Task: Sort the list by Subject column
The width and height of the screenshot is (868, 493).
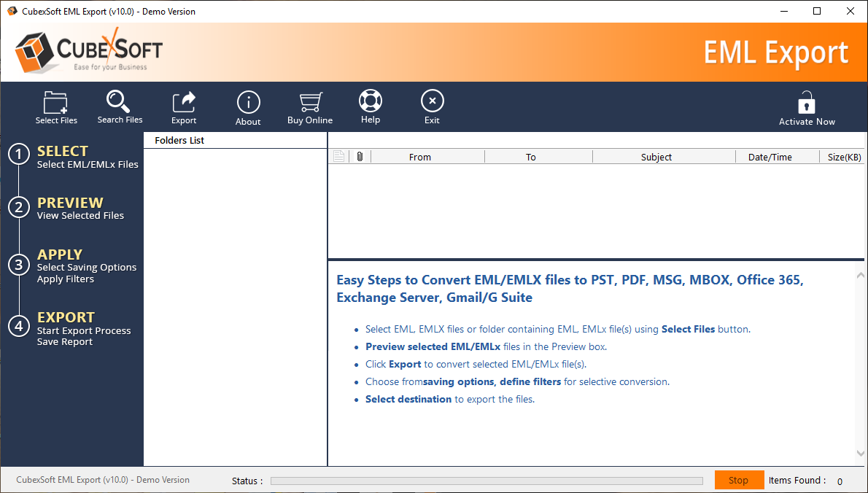Action: [656, 157]
